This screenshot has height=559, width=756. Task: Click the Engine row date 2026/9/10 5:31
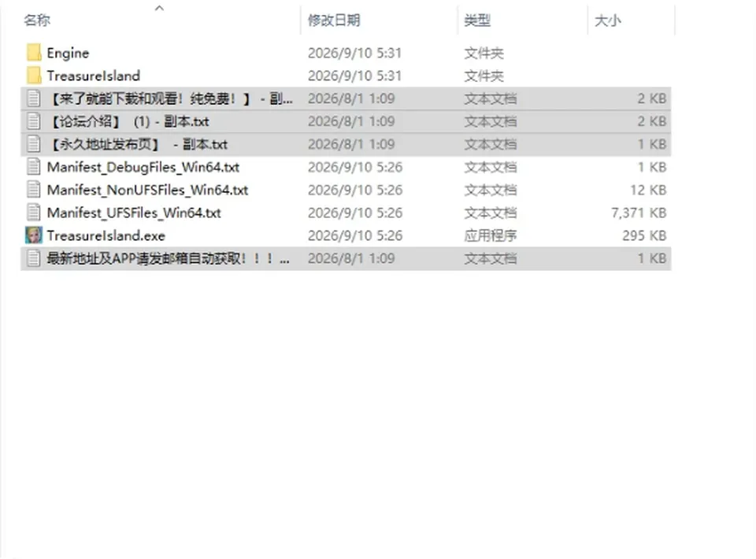click(355, 53)
